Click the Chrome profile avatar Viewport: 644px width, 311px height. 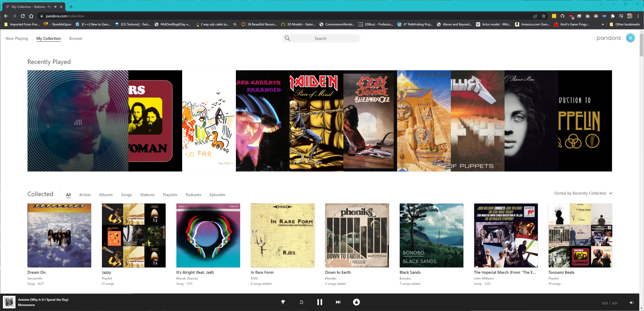[x=630, y=16]
